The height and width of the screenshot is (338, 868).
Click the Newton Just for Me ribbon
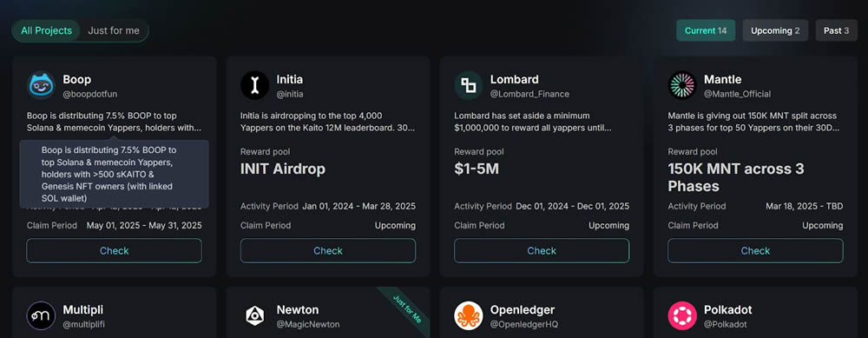[407, 310]
